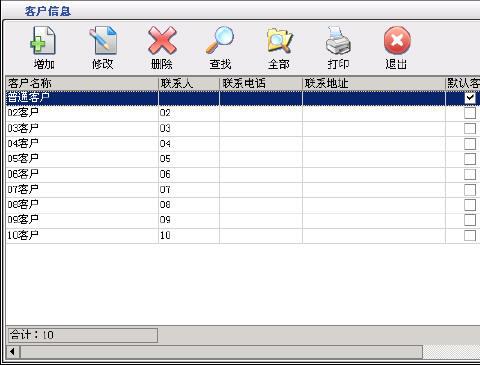Select the 06客户 name cell
Screen dimensions: 480x365
[82, 175]
